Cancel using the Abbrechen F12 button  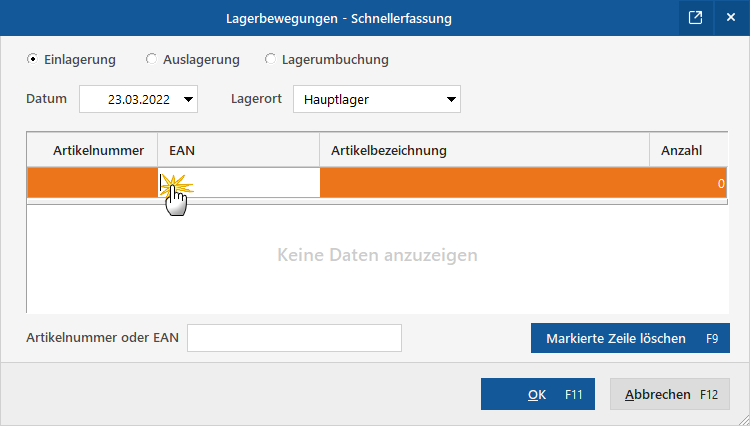point(669,394)
